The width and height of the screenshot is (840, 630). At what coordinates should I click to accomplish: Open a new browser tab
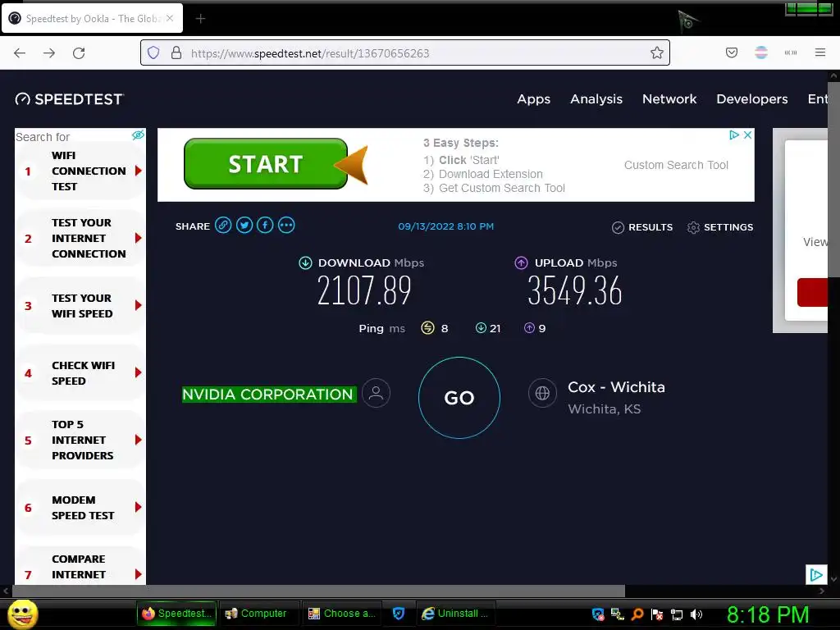(200, 19)
